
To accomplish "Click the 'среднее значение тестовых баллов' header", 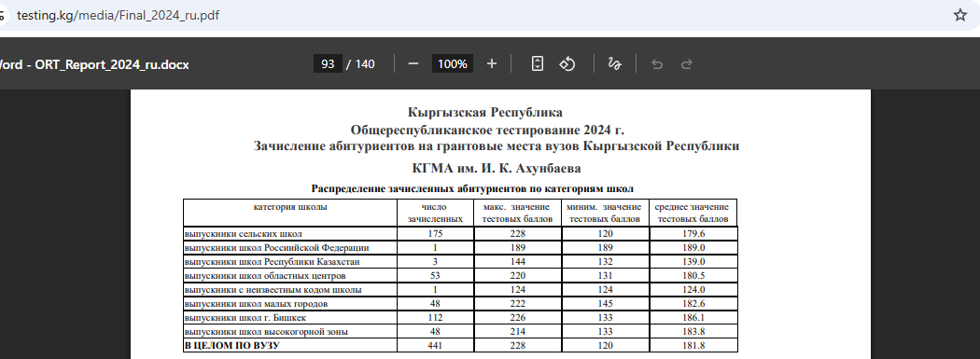I will pos(693,213).
